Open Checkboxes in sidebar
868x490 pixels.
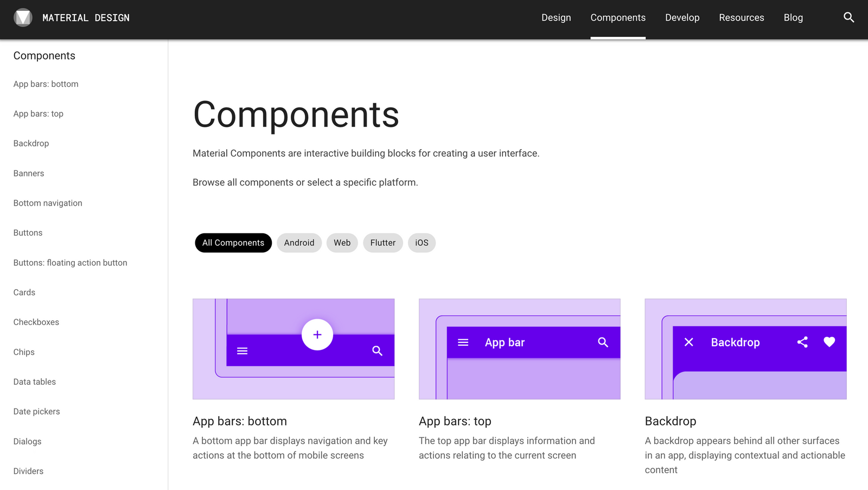[x=36, y=322]
